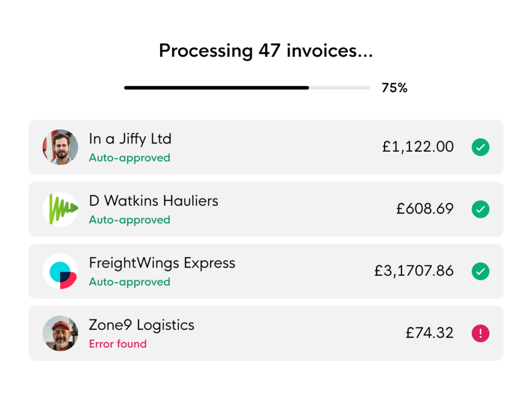532x399 pixels.
Task: Select the £1,122.00 invoice amount
Action: (x=418, y=147)
